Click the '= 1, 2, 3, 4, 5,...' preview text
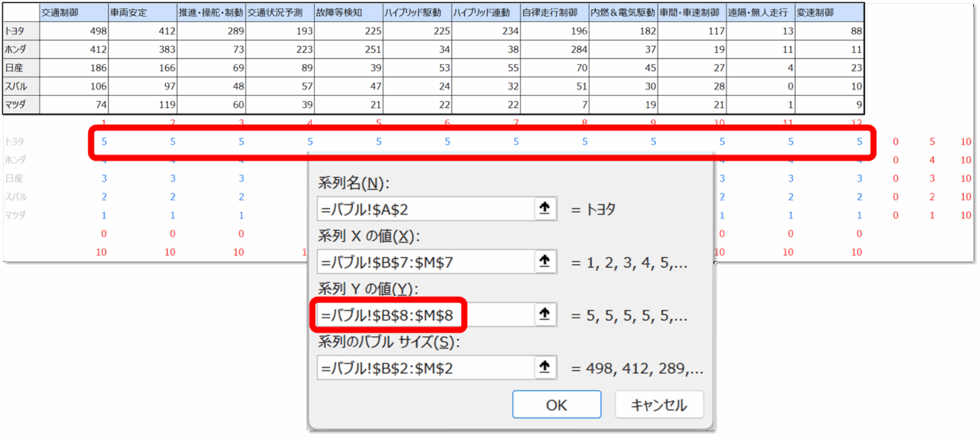The width and height of the screenshot is (980, 437). click(x=629, y=263)
